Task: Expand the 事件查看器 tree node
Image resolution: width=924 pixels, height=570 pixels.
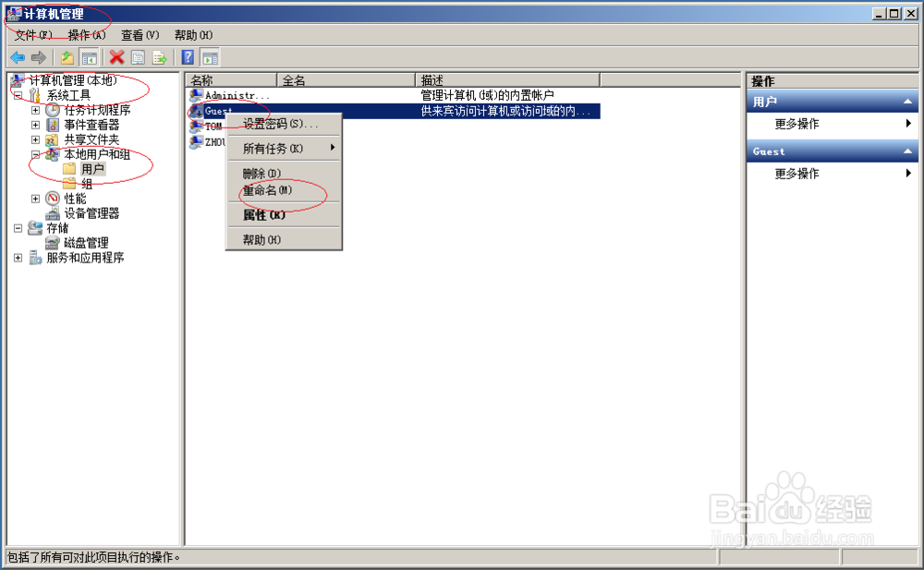Action: point(35,125)
